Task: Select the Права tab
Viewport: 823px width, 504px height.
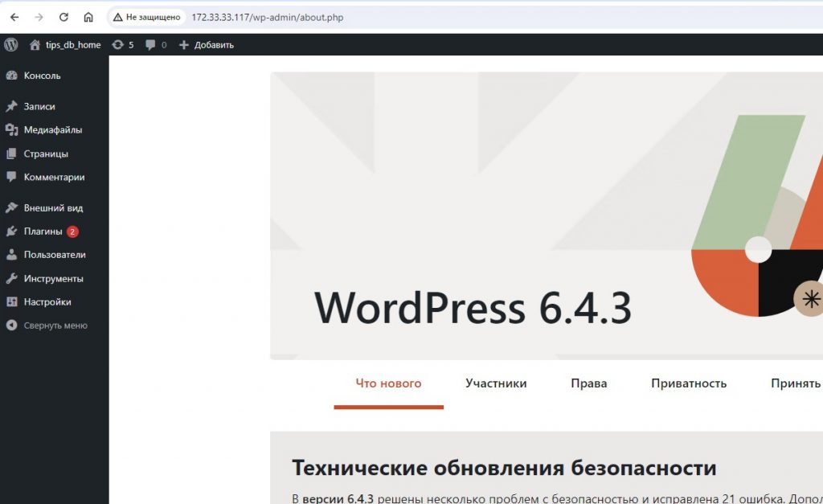Action: pos(588,383)
